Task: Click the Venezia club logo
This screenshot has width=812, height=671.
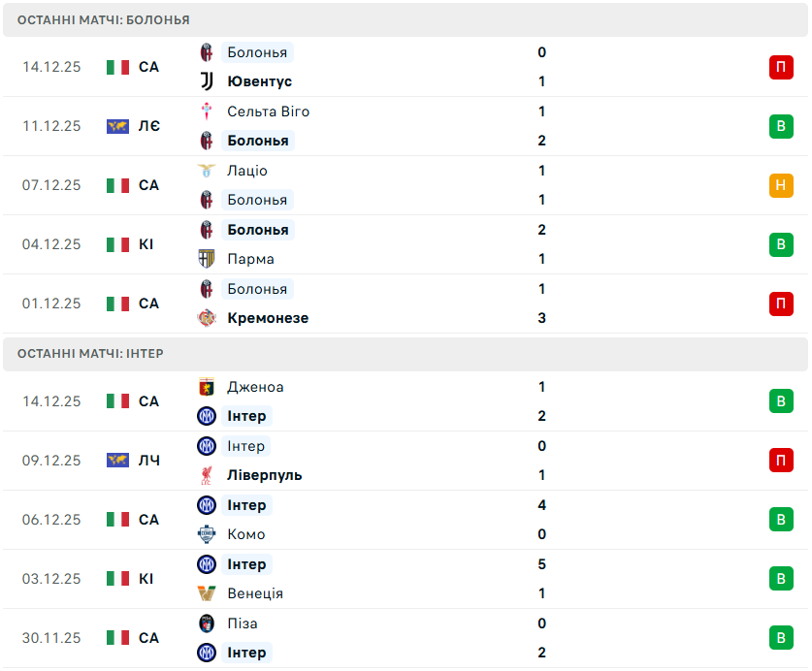Action: (206, 593)
